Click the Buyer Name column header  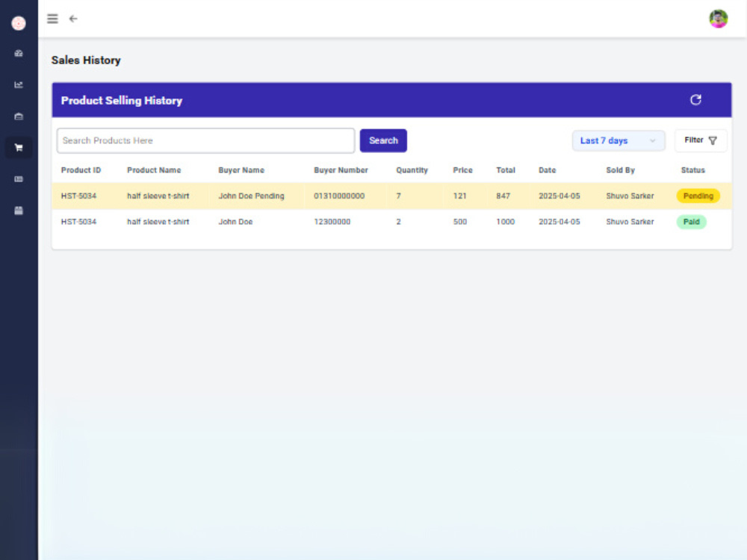pyautogui.click(x=241, y=170)
